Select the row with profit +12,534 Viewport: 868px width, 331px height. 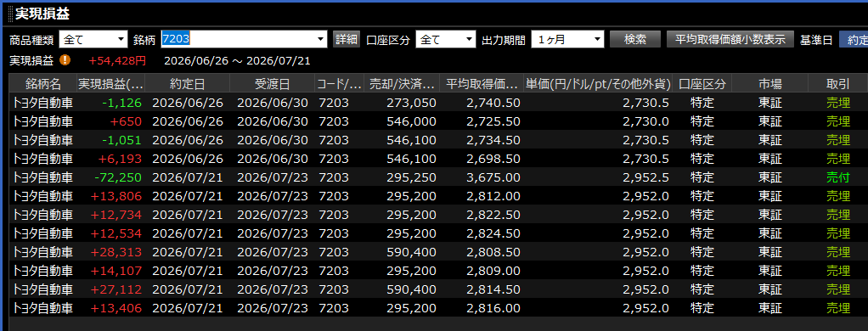pyautogui.click(x=438, y=233)
